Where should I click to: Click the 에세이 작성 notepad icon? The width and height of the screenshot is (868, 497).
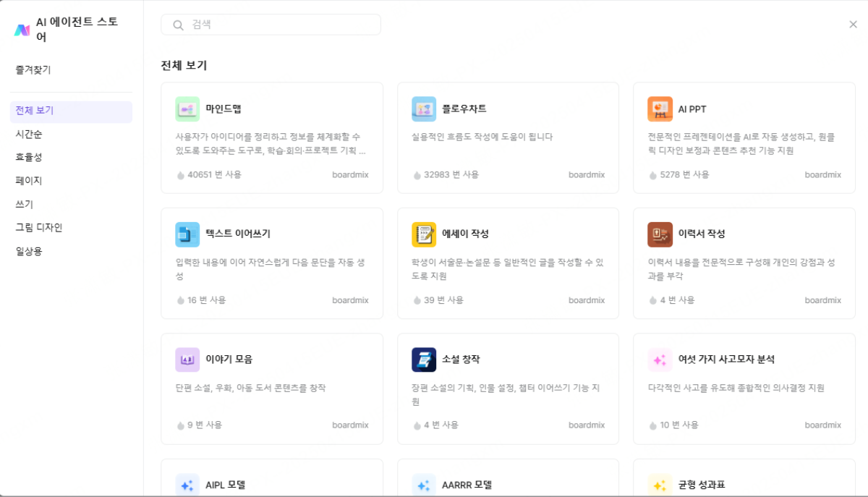(x=424, y=234)
